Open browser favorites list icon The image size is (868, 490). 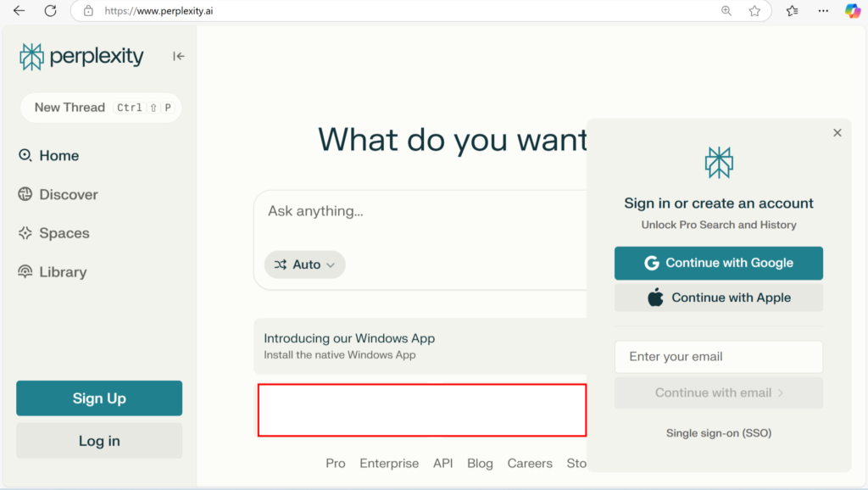point(792,11)
